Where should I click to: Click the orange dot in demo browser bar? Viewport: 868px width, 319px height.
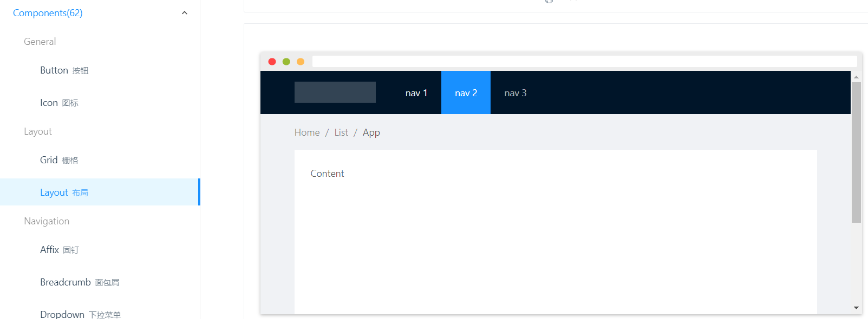point(301,62)
